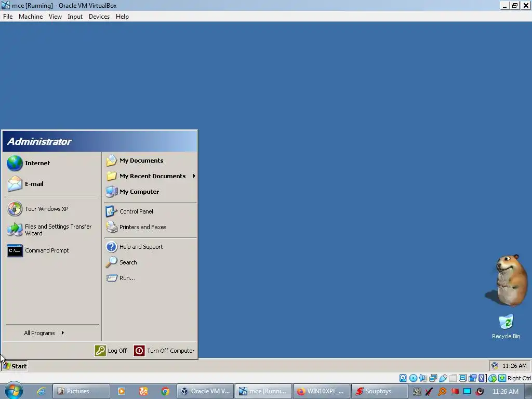Open the Windows 7 Start orb
This screenshot has height=399, width=532.
click(x=14, y=391)
